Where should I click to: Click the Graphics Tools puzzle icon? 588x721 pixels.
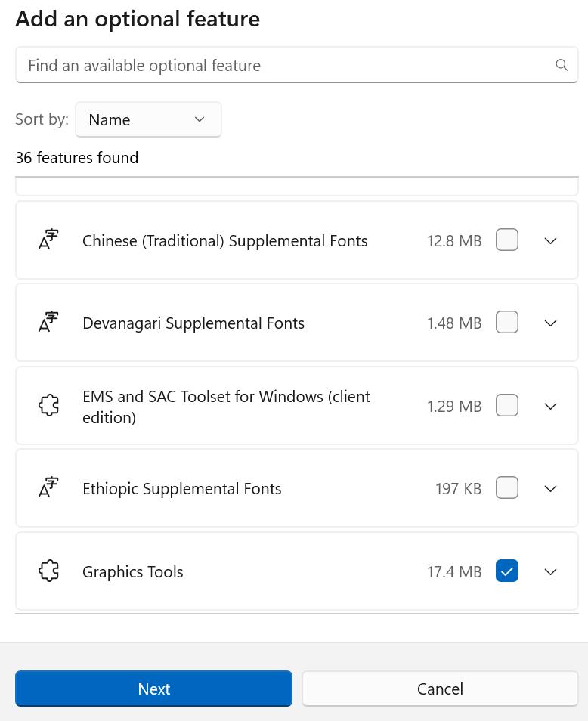tap(48, 571)
